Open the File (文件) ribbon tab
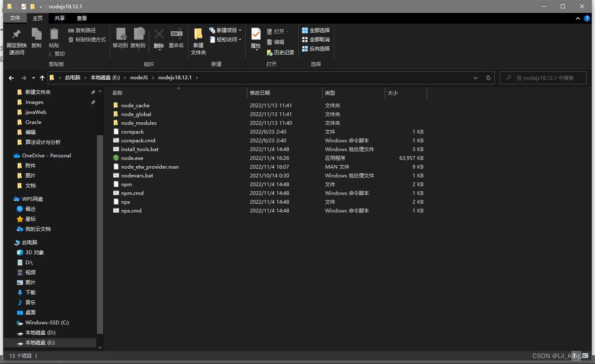This screenshot has height=364, width=595. coord(15,18)
